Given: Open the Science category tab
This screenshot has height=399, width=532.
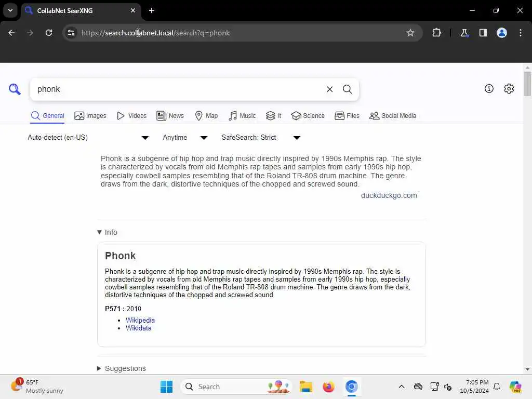Looking at the screenshot, I should (308, 116).
